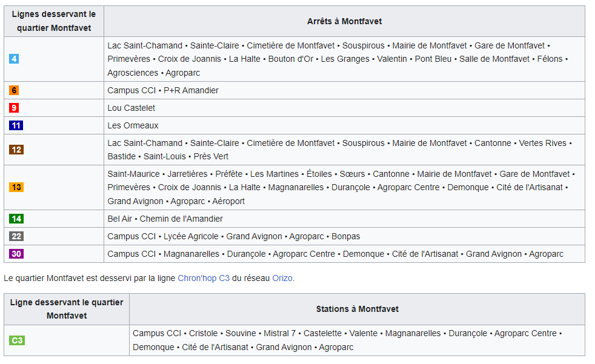
Task: Click the brown line 12 badge
Action: click(x=16, y=150)
